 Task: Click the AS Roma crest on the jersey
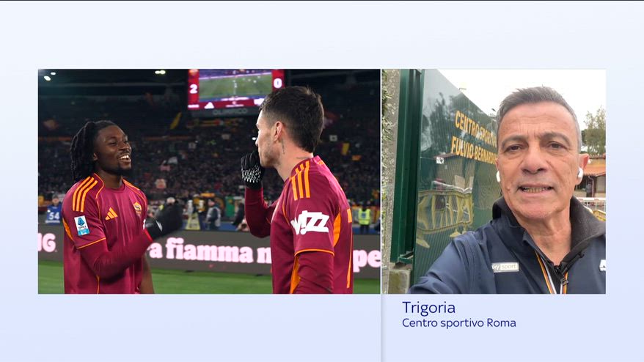point(137,209)
